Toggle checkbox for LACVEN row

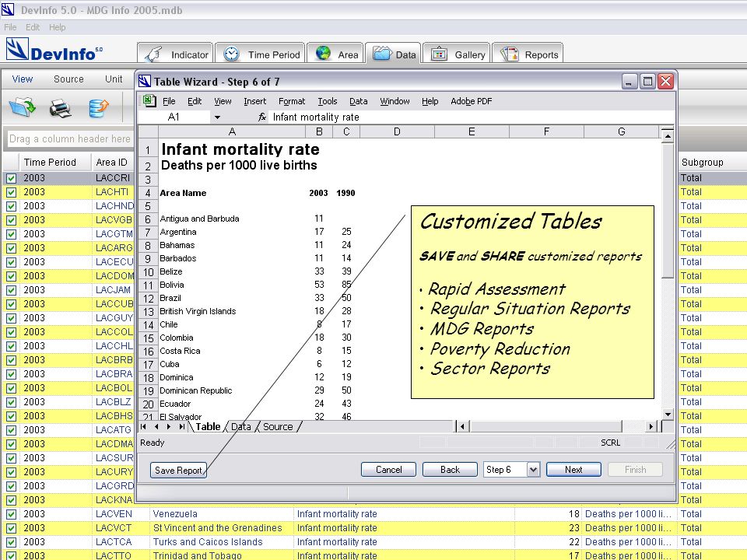(11, 514)
